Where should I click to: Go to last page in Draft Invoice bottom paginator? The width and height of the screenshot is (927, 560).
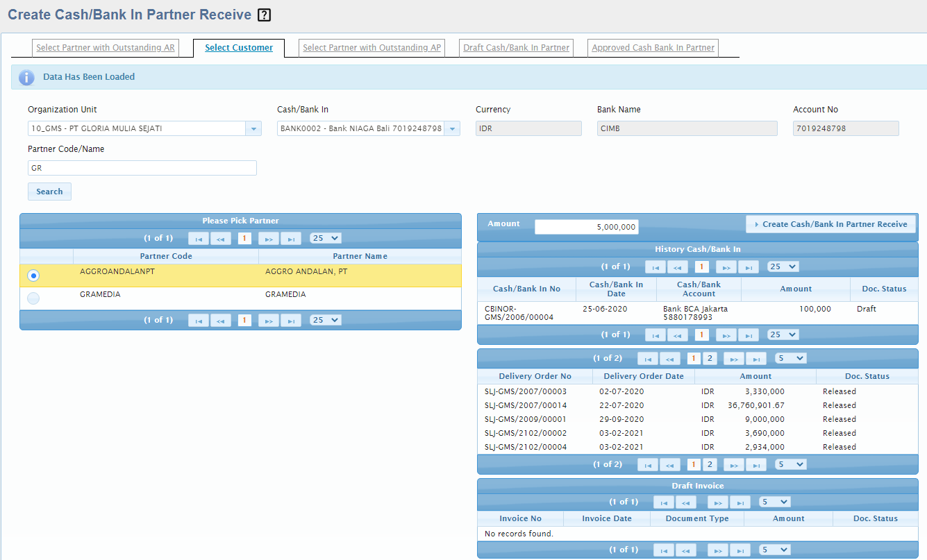click(x=740, y=550)
